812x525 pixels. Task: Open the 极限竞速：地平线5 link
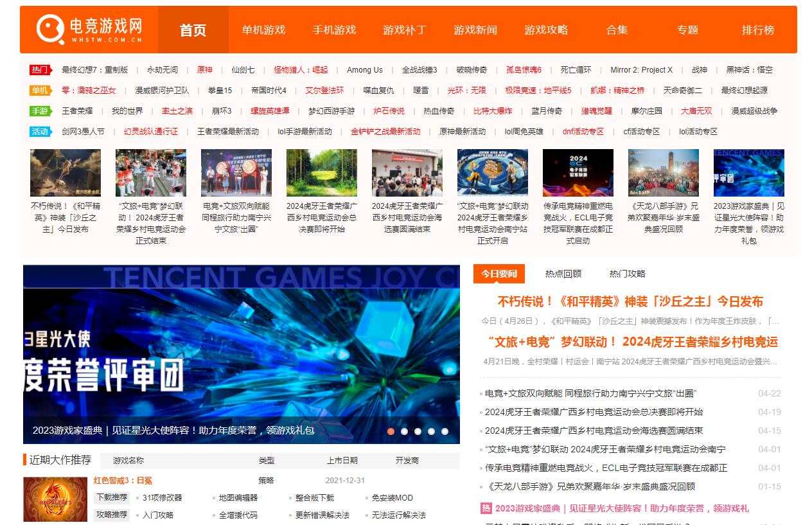[538, 90]
